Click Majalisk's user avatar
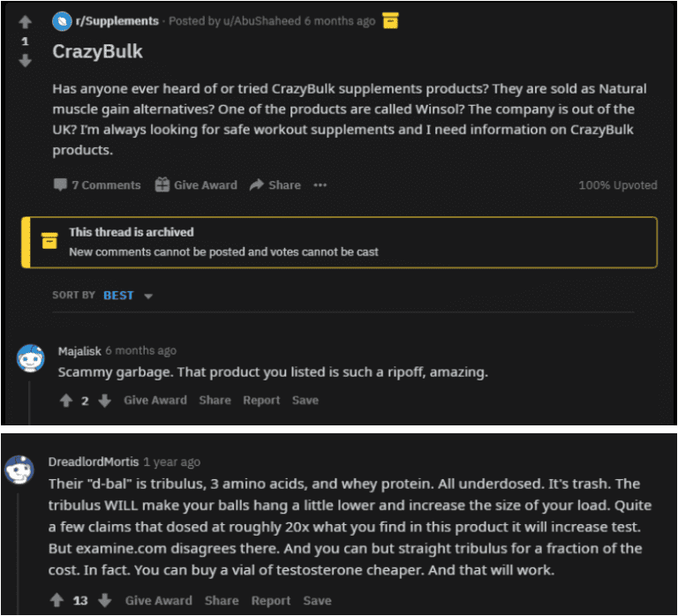 click(31, 358)
